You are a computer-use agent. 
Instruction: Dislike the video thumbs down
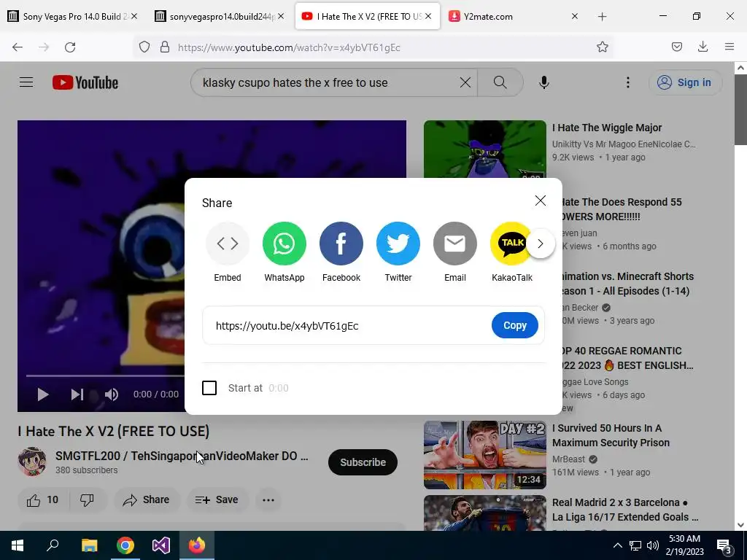click(87, 500)
